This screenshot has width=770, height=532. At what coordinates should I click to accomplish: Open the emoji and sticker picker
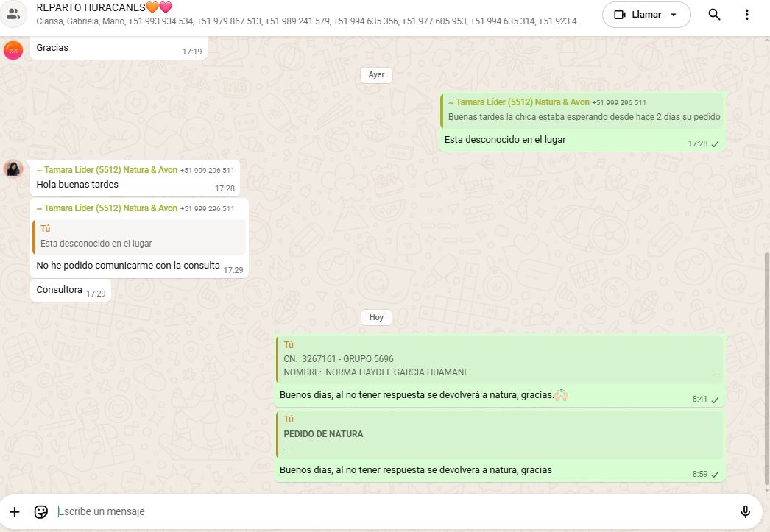point(41,511)
